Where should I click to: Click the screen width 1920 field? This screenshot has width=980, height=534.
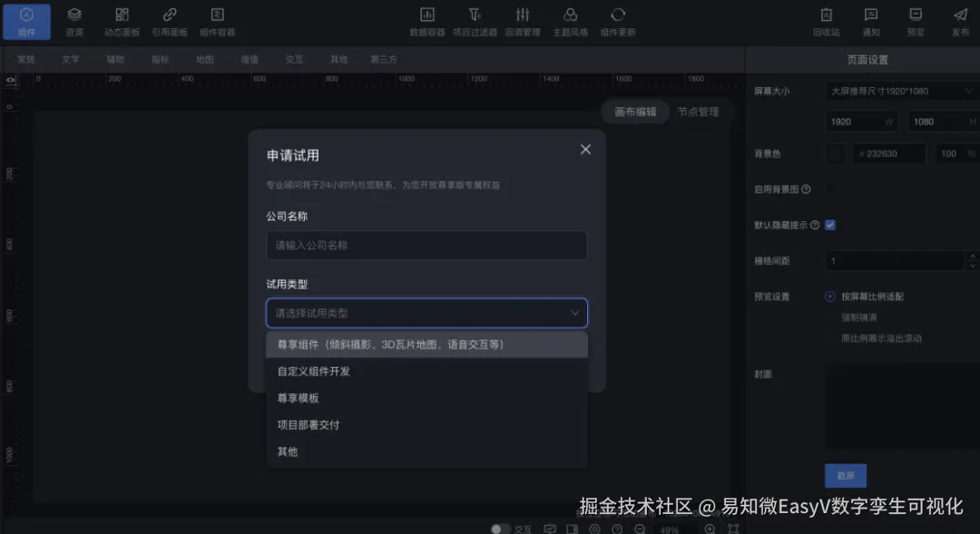pos(861,121)
